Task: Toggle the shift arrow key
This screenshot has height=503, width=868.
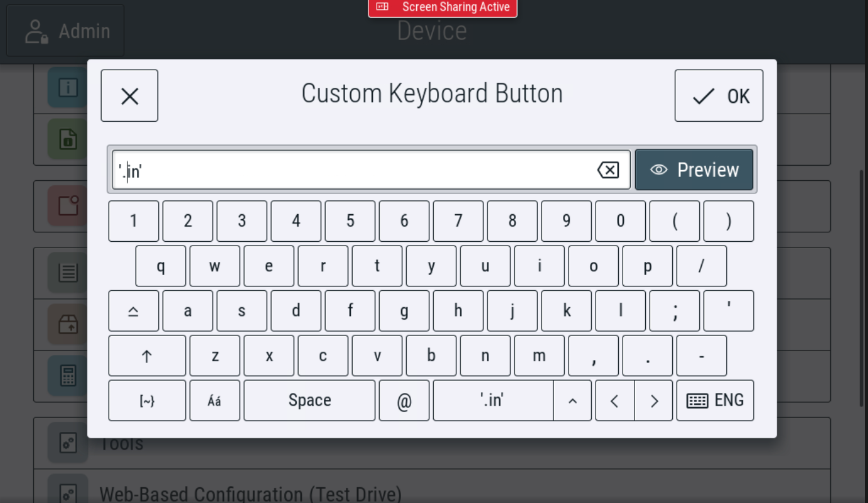Action: 147,355
